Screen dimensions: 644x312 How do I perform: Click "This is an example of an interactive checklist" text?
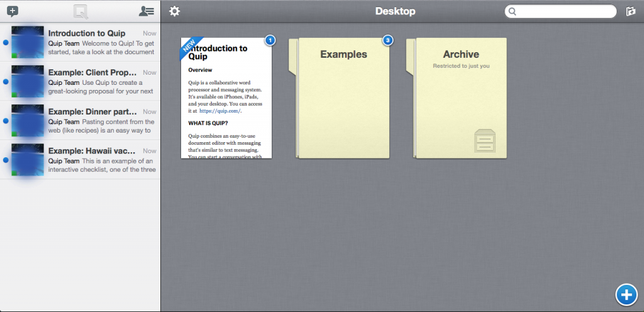[x=102, y=165]
